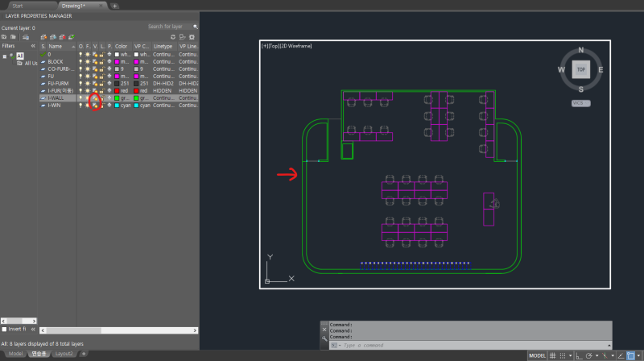Turn off the BLOCK layer light bulb
The width and height of the screenshot is (644, 361).
point(80,61)
